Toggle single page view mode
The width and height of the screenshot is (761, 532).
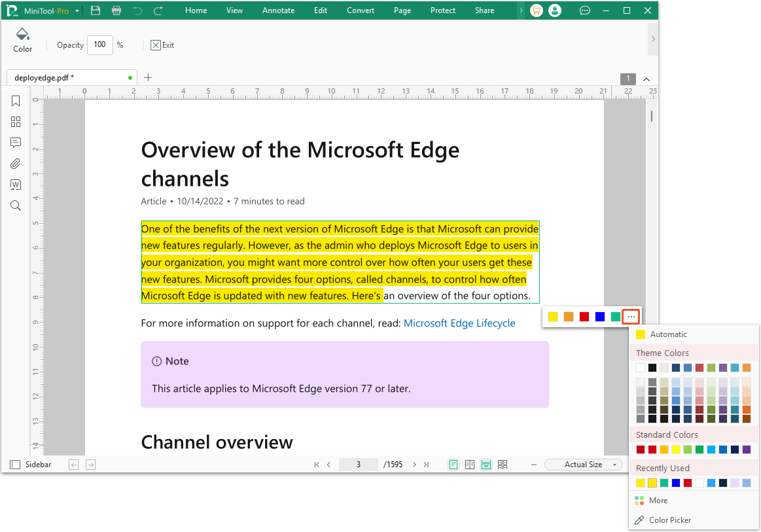point(453,464)
